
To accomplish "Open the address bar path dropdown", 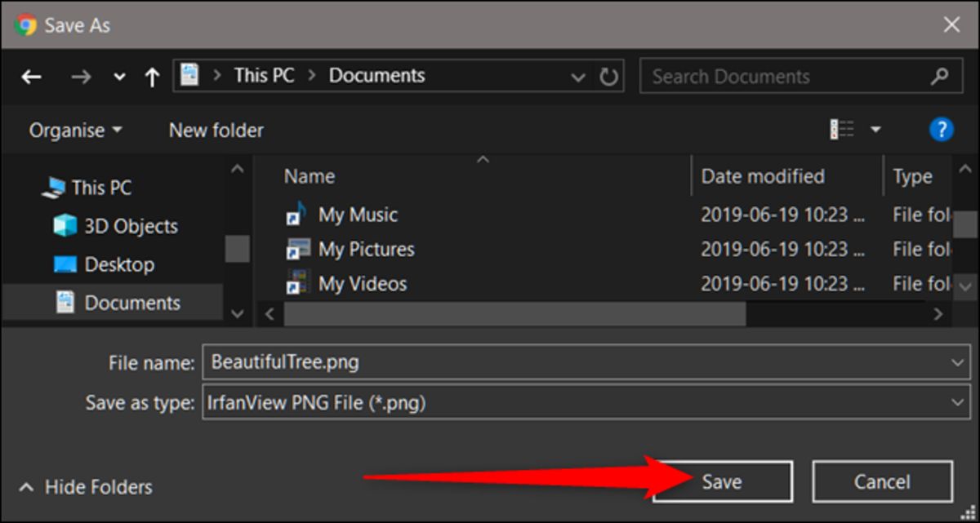I will pos(578,76).
